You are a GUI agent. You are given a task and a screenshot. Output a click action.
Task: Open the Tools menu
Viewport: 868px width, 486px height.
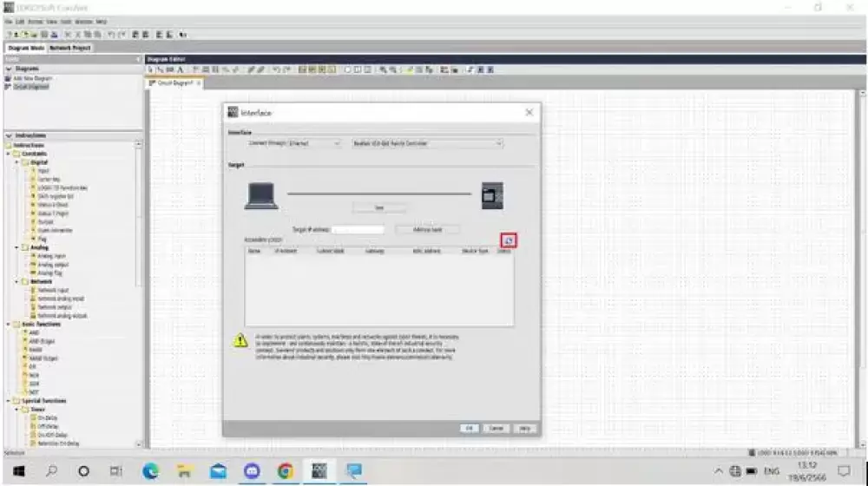coord(67,22)
